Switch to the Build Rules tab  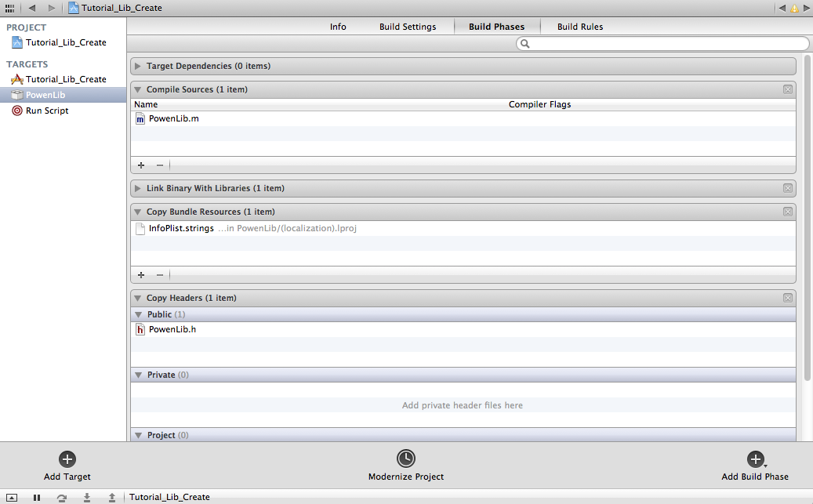click(580, 27)
